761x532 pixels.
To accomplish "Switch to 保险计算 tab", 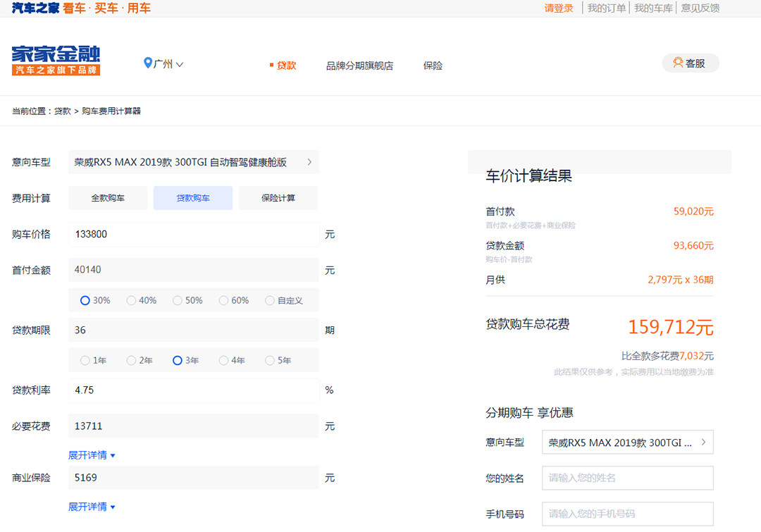I will point(278,198).
